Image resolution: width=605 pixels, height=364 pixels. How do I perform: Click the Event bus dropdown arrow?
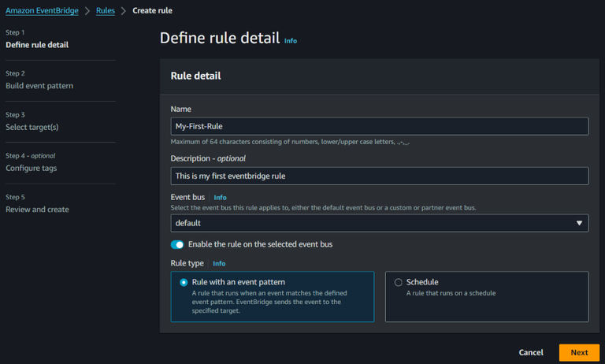point(580,223)
